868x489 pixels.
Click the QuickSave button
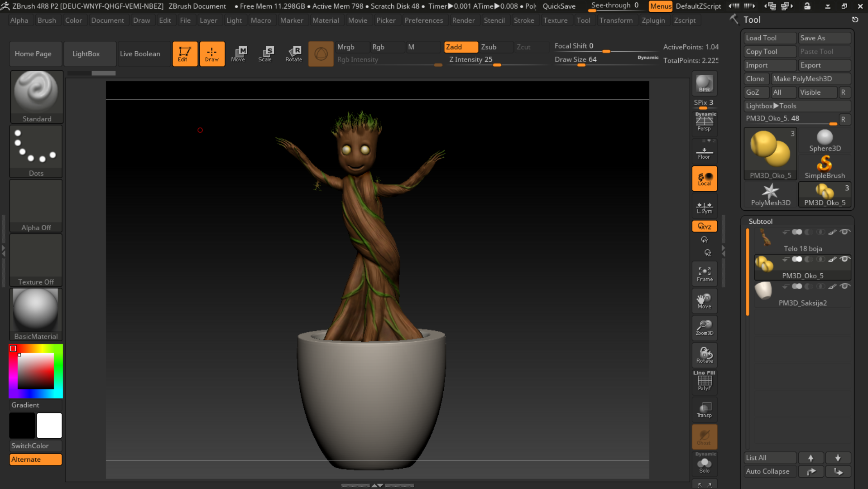(559, 6)
